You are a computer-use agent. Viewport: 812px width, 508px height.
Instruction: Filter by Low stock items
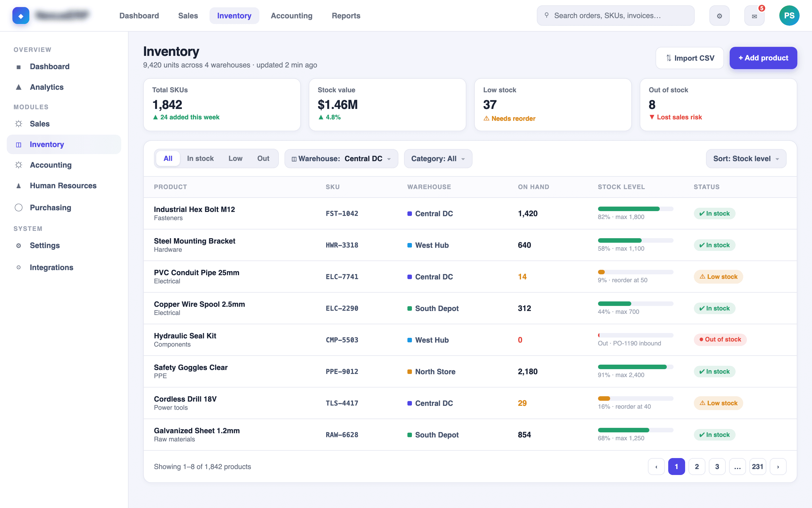[x=235, y=159]
